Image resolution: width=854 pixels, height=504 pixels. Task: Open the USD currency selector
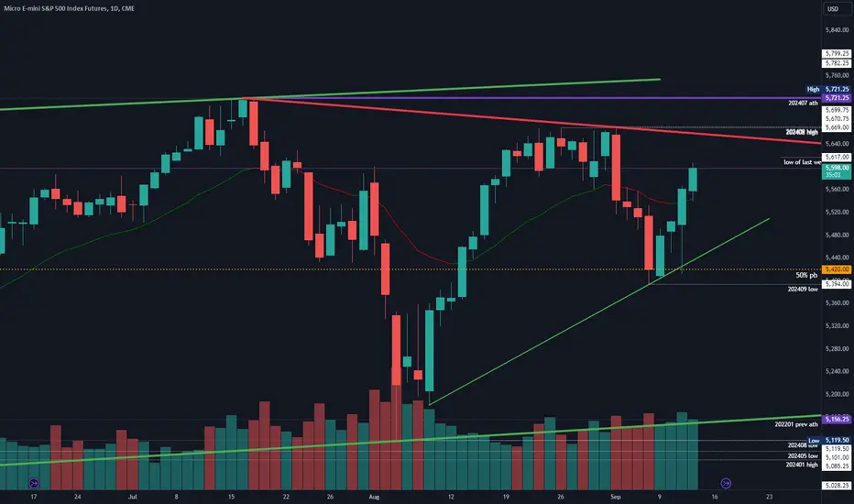(x=833, y=9)
